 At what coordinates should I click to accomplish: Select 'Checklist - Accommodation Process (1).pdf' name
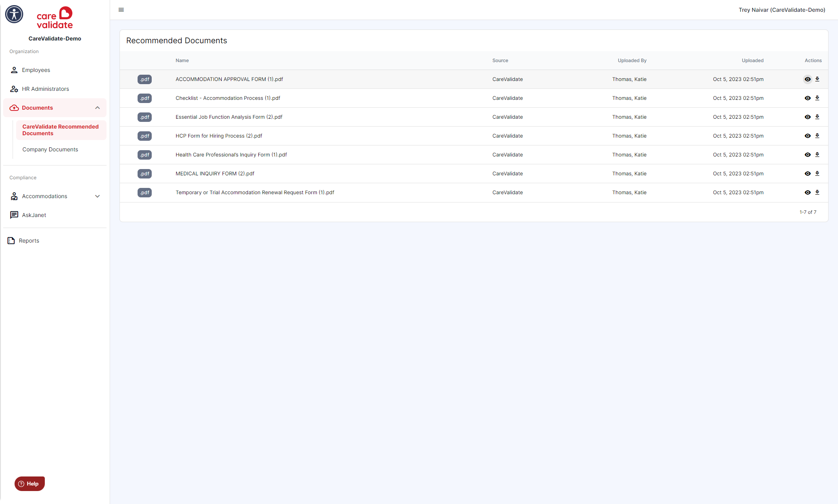pyautogui.click(x=228, y=98)
